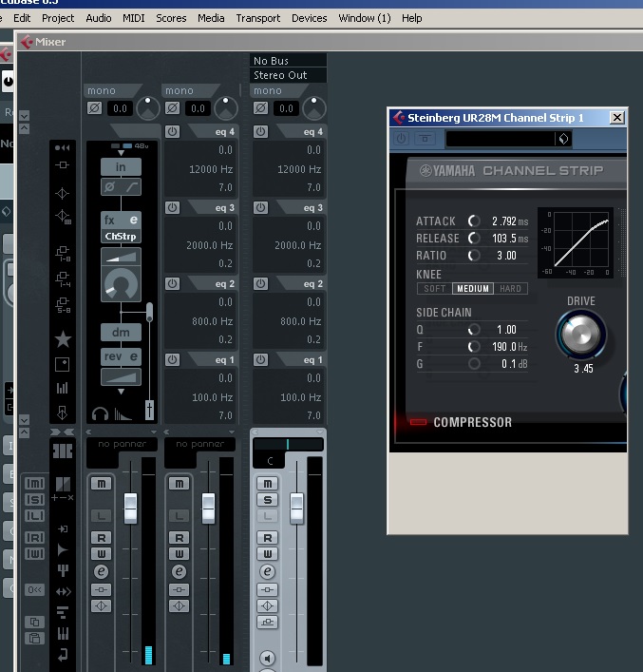The image size is (643, 672).
Task: Open edit settings 'e' on first channel
Action: pos(101,571)
